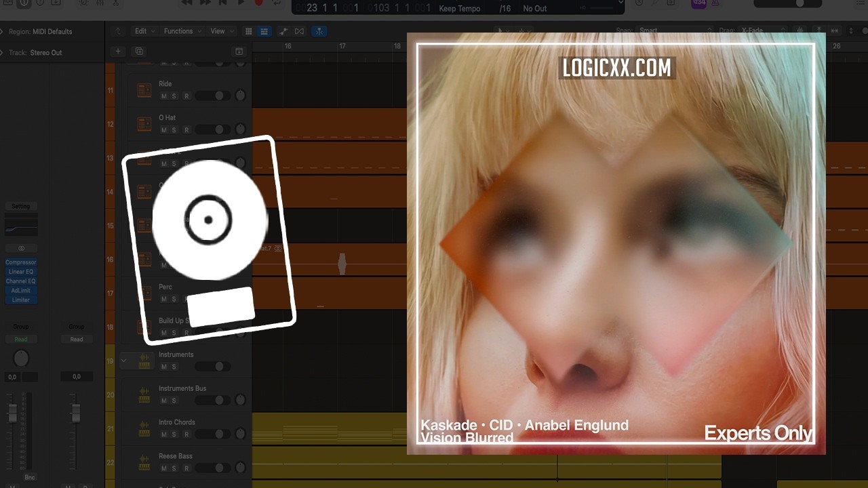Add a new track with the plus icon

[x=118, y=52]
